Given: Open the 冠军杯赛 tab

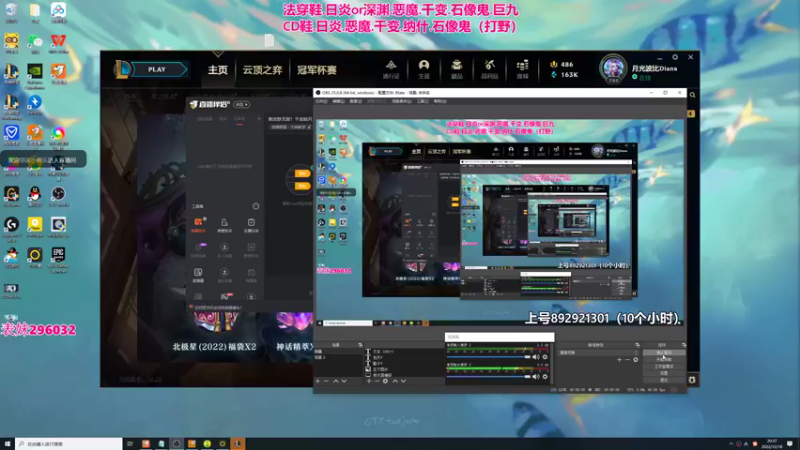Looking at the screenshot, I should point(317,70).
